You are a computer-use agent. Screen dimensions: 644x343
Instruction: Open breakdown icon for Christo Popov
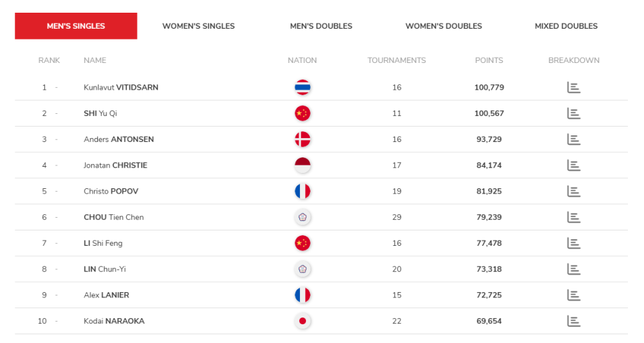(574, 192)
